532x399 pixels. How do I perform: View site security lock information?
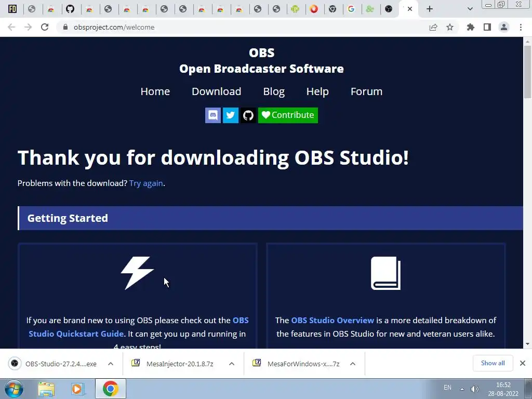pos(65,27)
